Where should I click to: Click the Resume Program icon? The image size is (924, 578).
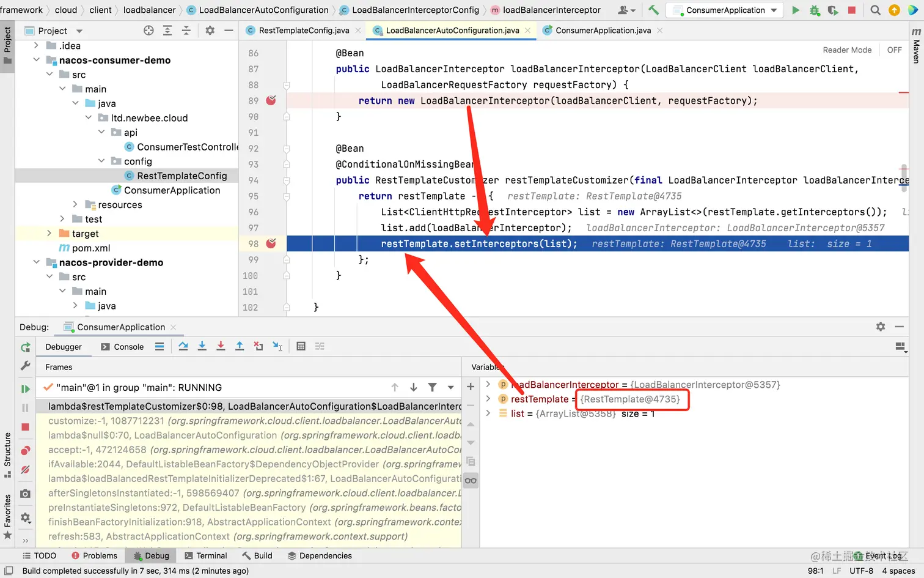tap(25, 389)
